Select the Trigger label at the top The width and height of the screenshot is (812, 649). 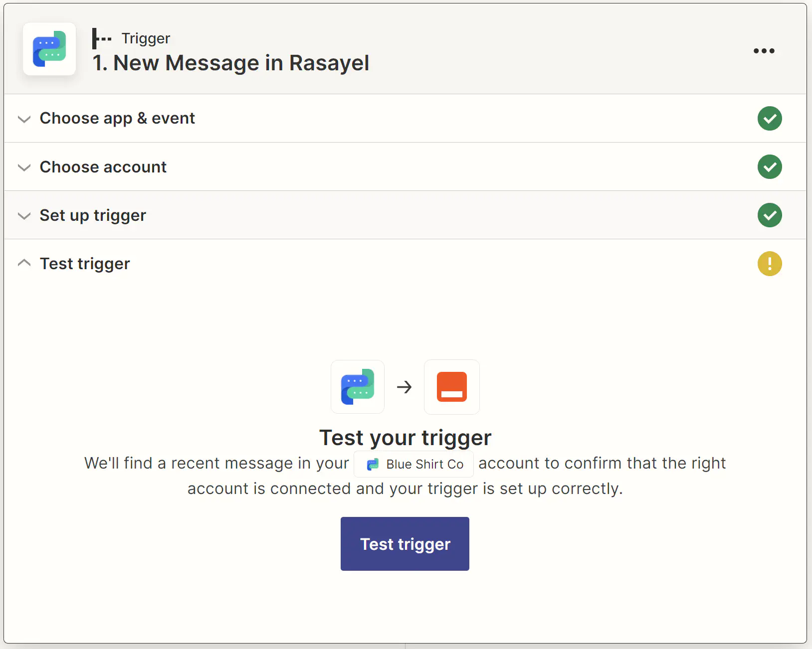(146, 38)
